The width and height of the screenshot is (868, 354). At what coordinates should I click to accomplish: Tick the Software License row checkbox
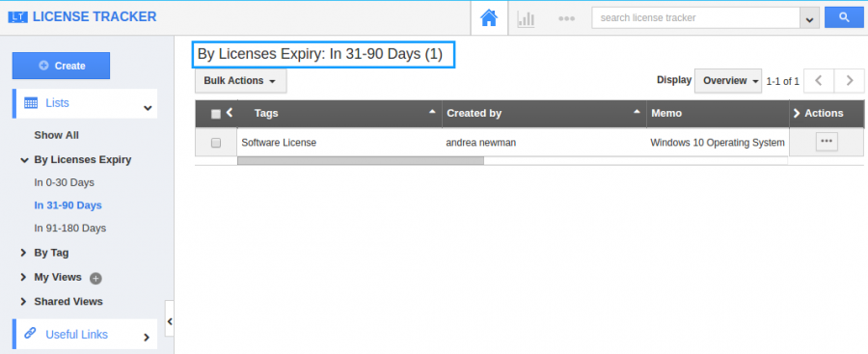(216, 143)
